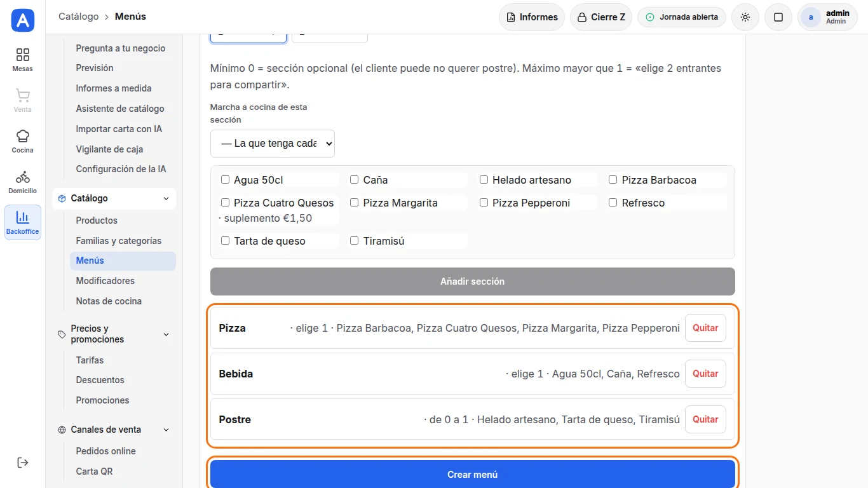The image size is (868, 488).
Task: Open Notas de cocina in the sidebar
Action: click(x=123, y=301)
